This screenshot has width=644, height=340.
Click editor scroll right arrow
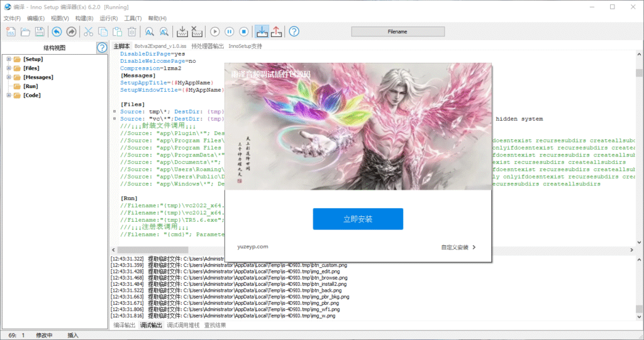click(631, 250)
